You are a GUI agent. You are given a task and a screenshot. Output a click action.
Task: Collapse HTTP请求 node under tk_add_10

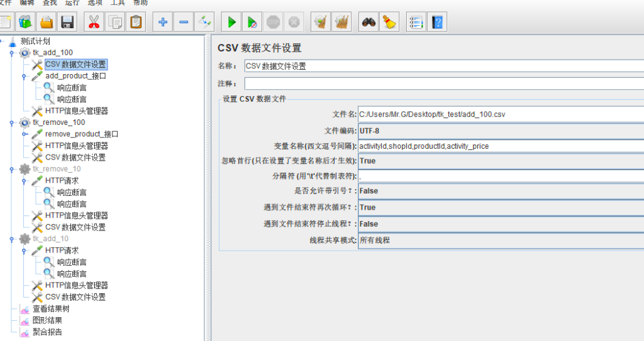point(25,251)
